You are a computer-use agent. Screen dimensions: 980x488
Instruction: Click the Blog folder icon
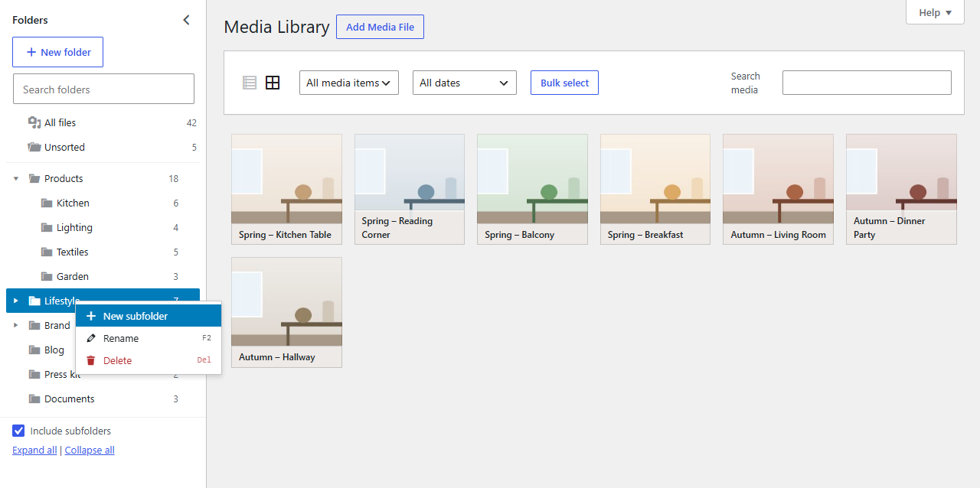(x=34, y=350)
